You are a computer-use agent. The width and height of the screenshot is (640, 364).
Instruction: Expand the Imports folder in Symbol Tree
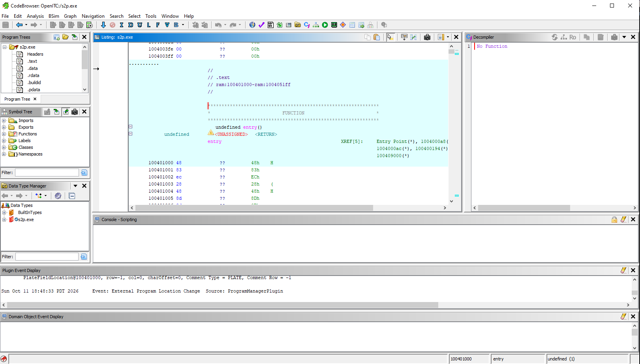pyautogui.click(x=4, y=120)
